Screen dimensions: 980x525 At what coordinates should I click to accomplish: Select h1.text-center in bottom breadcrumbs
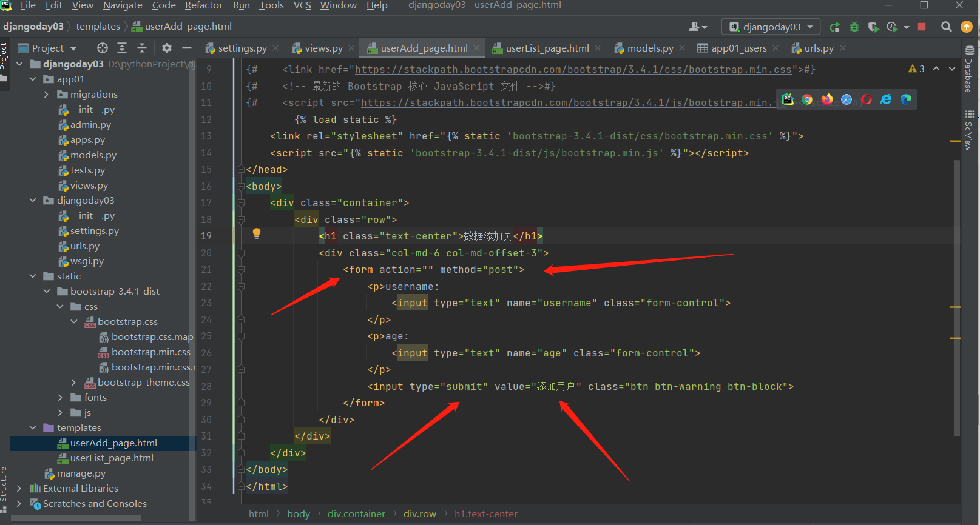point(486,514)
